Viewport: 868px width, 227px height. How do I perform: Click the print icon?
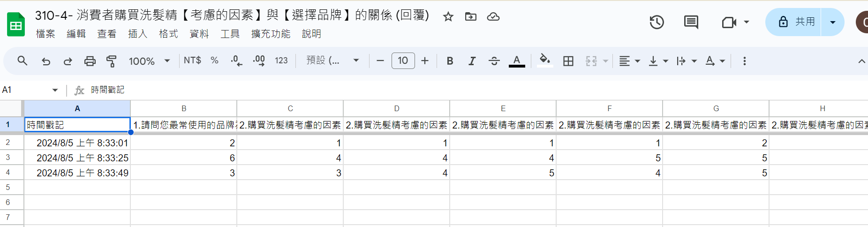pos(90,61)
